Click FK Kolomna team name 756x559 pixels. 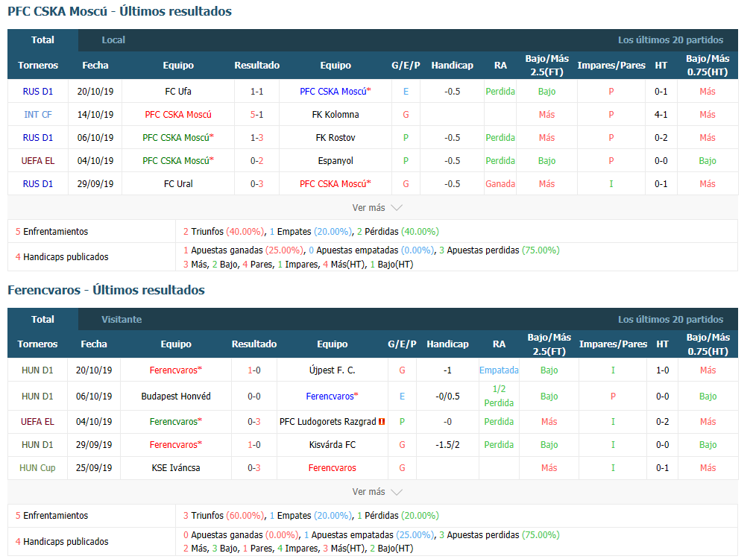point(335,114)
